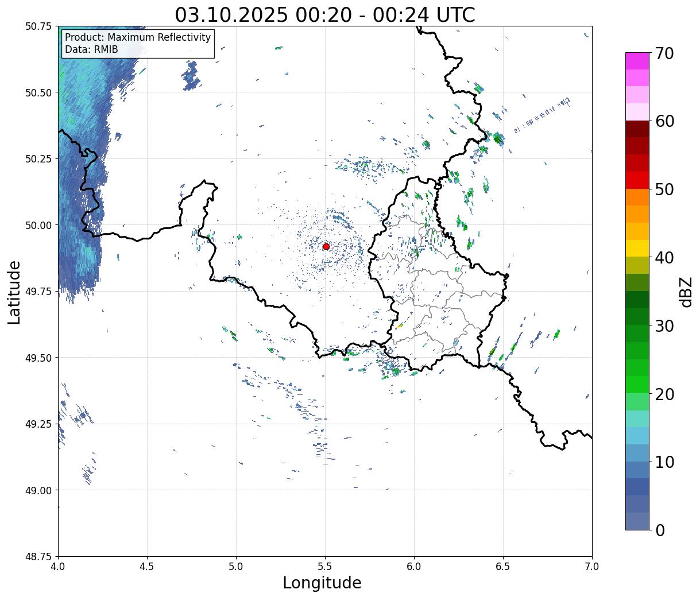The height and width of the screenshot is (597, 700).
Task: Click the colorbar tick label 20
Action: point(664,394)
